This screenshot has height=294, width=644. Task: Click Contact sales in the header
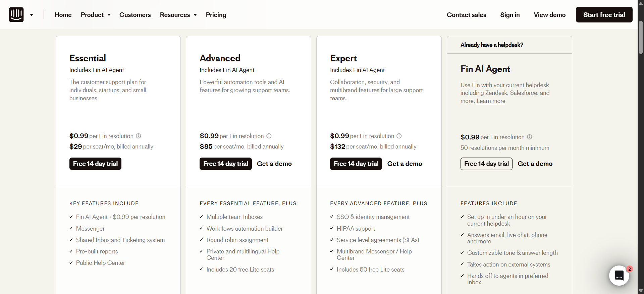(x=466, y=15)
